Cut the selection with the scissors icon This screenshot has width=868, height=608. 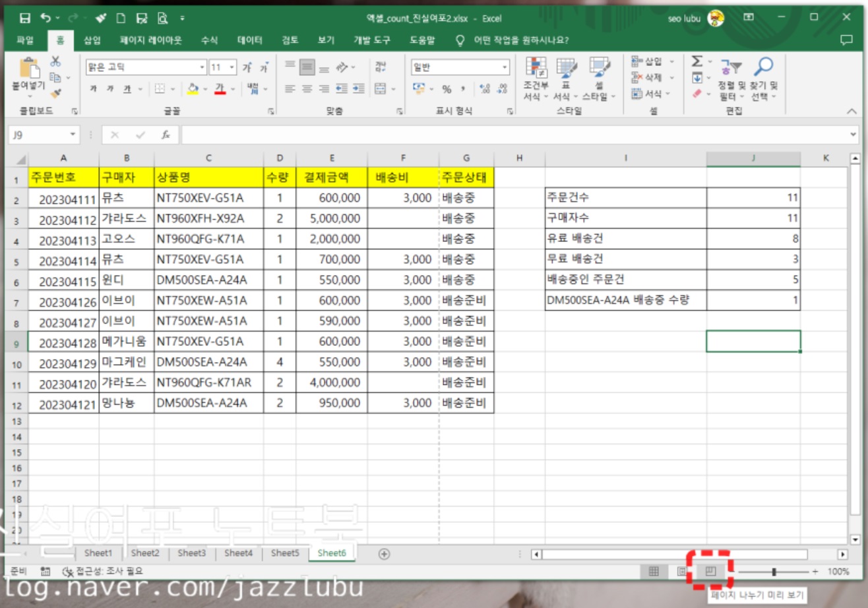(x=55, y=61)
